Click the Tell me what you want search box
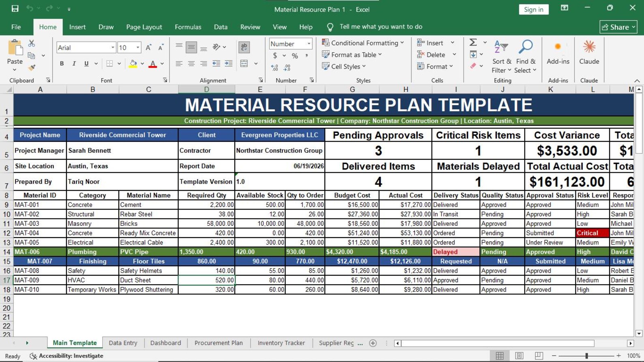Screen dimensions: 644x362 [381, 27]
